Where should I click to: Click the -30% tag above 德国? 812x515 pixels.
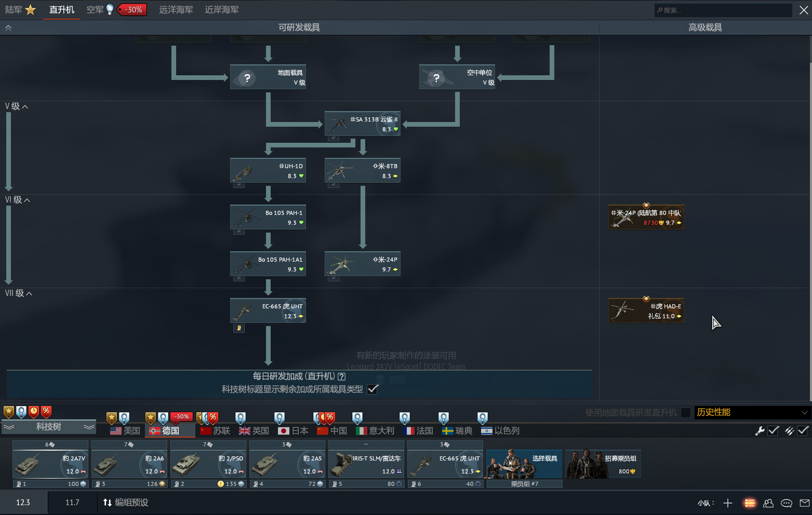click(x=181, y=416)
